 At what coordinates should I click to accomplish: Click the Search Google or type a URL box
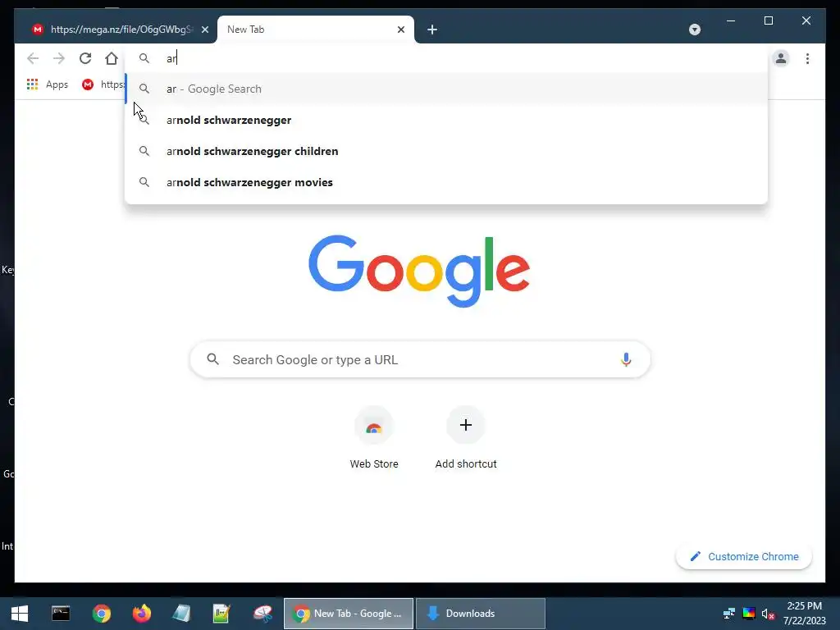(420, 359)
